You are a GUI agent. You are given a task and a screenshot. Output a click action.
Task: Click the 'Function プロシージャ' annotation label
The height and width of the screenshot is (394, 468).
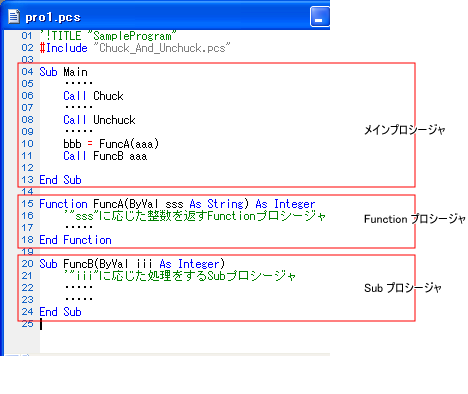coord(415,219)
